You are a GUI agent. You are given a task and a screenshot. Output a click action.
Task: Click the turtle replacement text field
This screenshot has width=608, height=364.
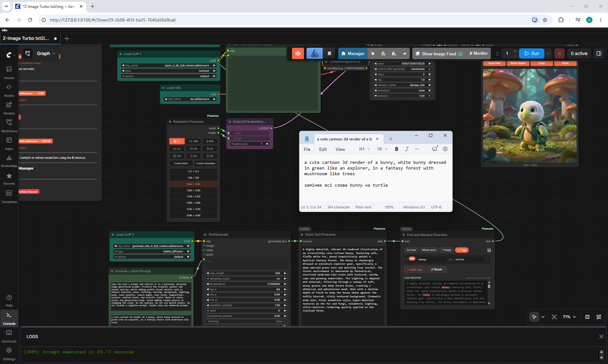pyautogui.click(x=469, y=259)
